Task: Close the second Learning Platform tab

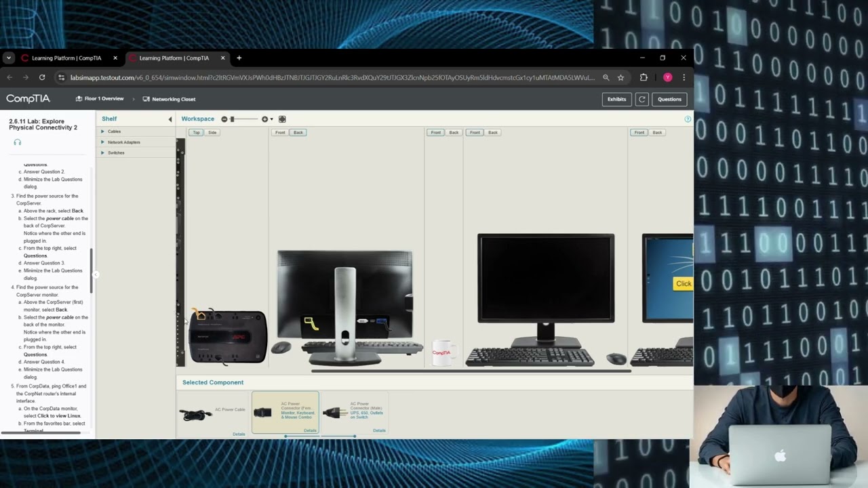Action: pos(222,58)
